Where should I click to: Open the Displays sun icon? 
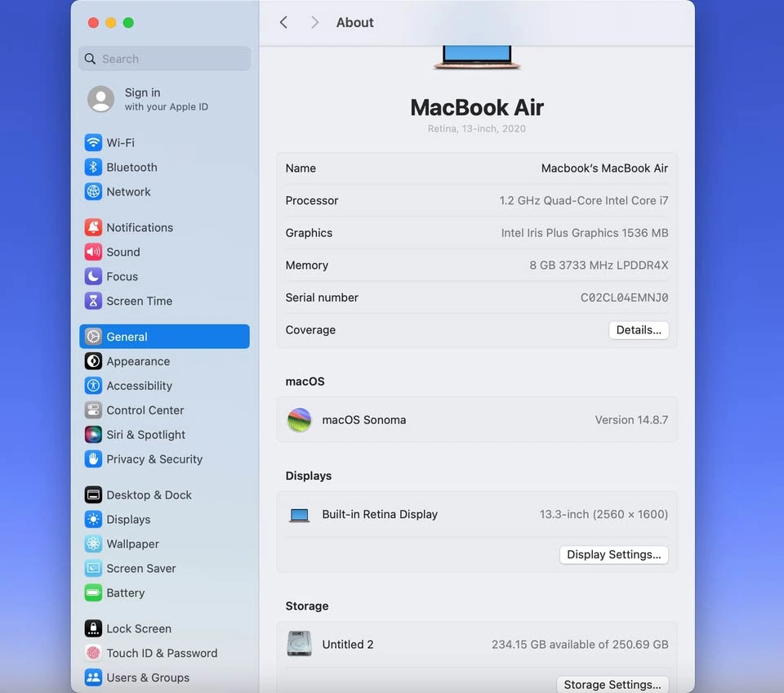click(93, 520)
